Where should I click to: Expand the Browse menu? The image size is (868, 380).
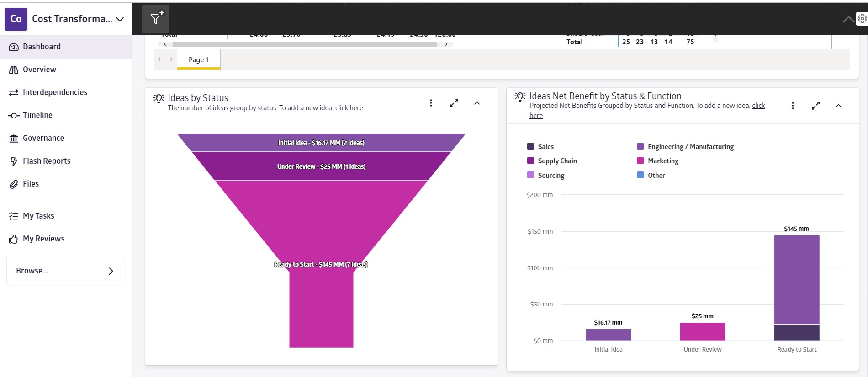pos(65,271)
